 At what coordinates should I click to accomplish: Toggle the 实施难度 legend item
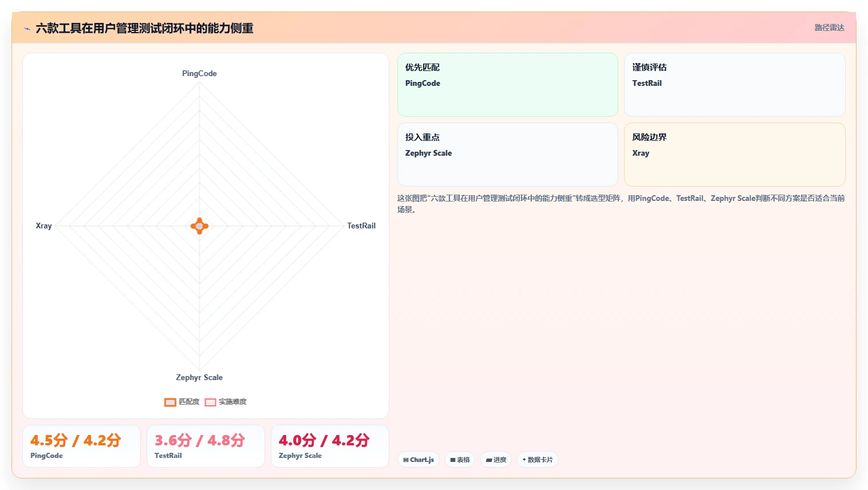[x=226, y=402]
